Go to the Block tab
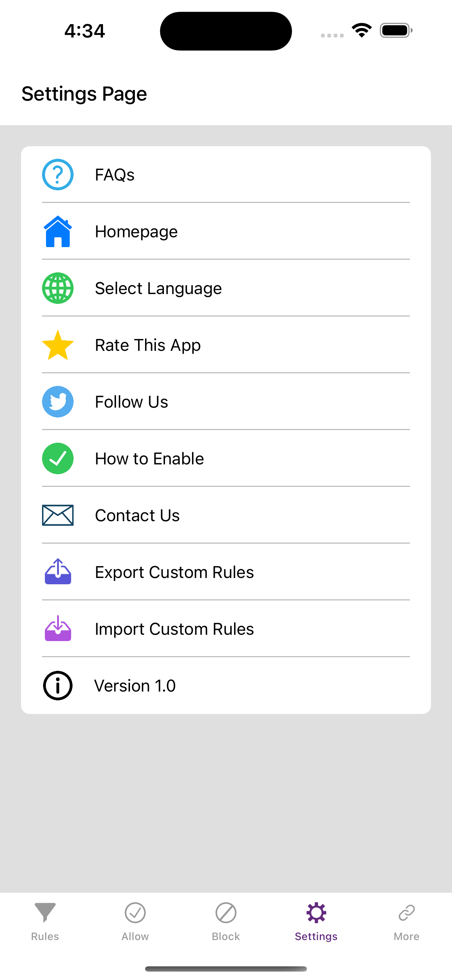This screenshot has width=452, height=980. [x=226, y=921]
